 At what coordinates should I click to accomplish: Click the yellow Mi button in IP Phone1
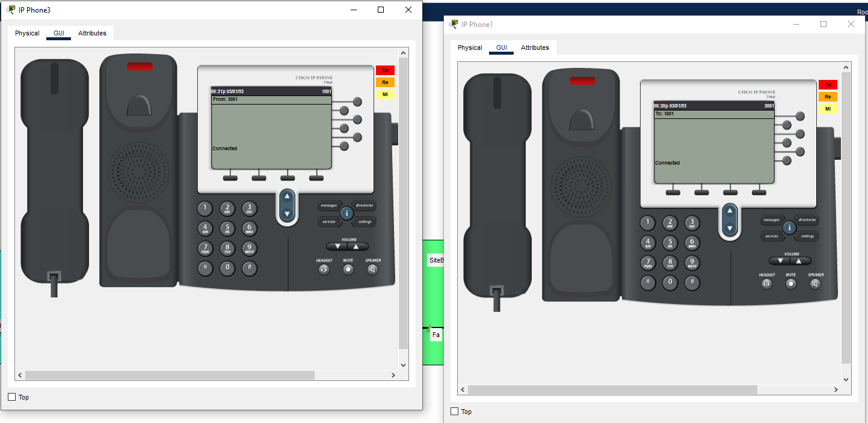coord(828,109)
